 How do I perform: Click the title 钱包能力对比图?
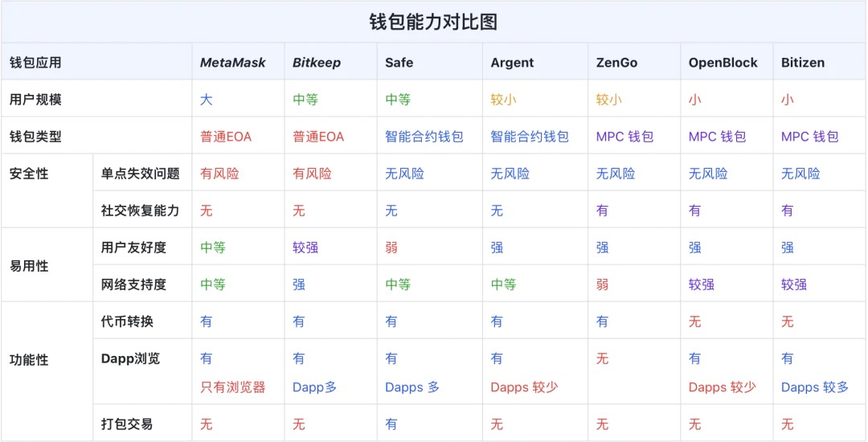point(433,22)
